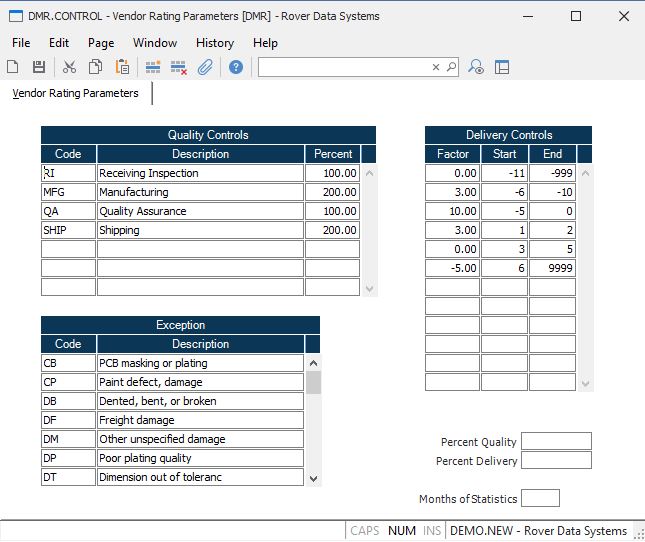Click the Delete row icon
645x542 pixels.
point(179,67)
